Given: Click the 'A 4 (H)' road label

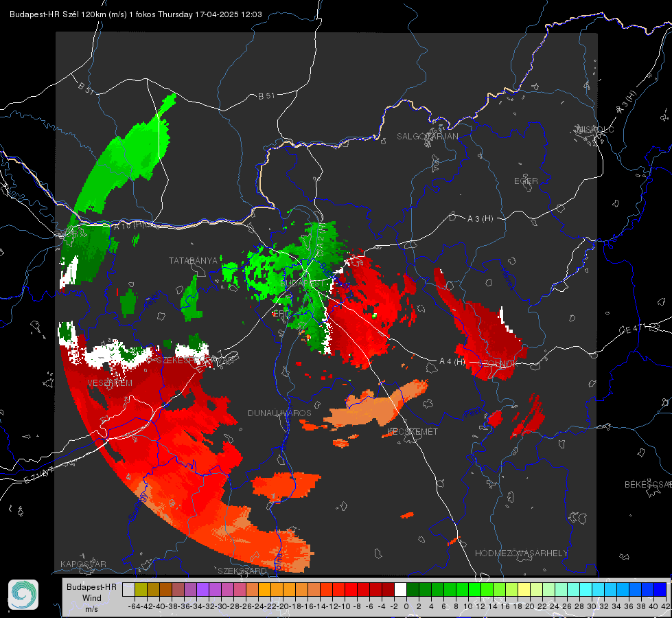Looking at the screenshot, I should coord(452,362).
